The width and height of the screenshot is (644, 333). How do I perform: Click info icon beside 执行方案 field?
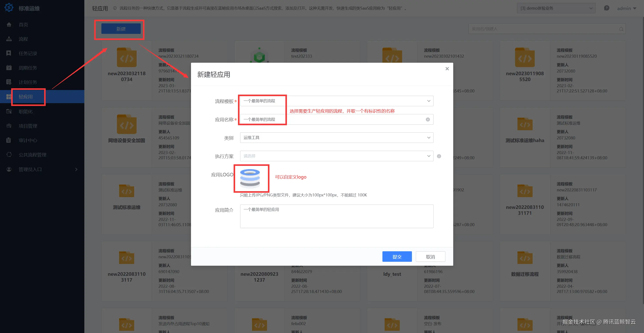[x=439, y=156]
